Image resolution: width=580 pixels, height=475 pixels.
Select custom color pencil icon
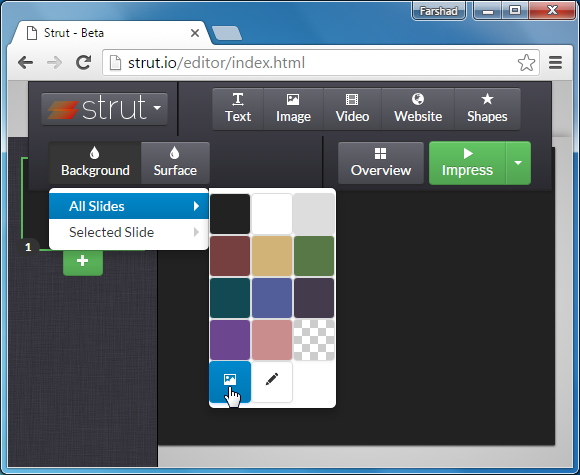coord(272,382)
